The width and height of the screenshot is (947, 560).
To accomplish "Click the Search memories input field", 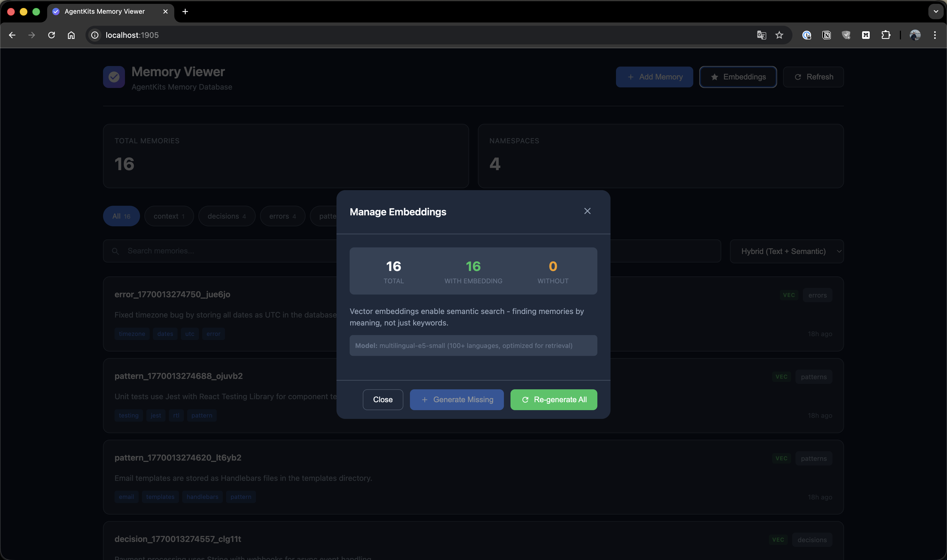I will click(226, 251).
